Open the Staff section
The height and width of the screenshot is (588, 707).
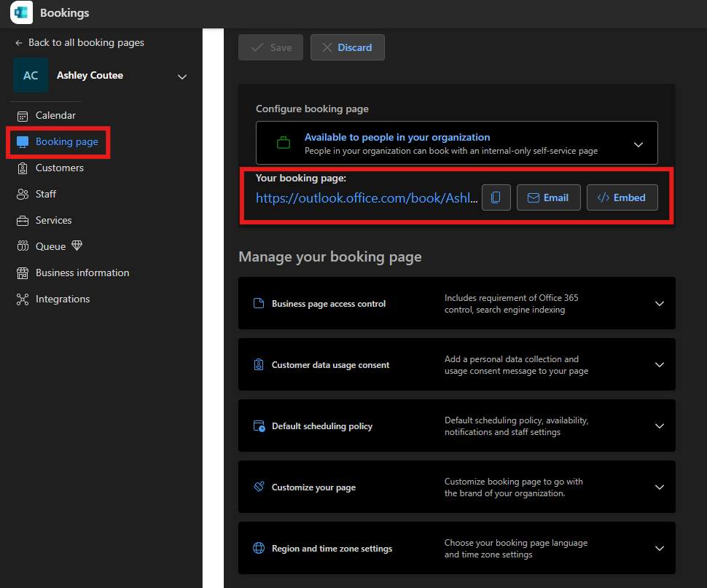[x=45, y=195]
